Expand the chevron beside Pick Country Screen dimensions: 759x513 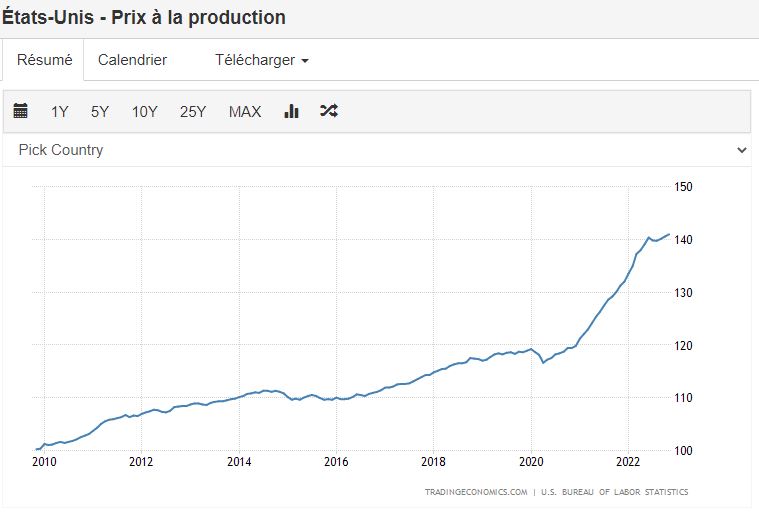tap(741, 150)
